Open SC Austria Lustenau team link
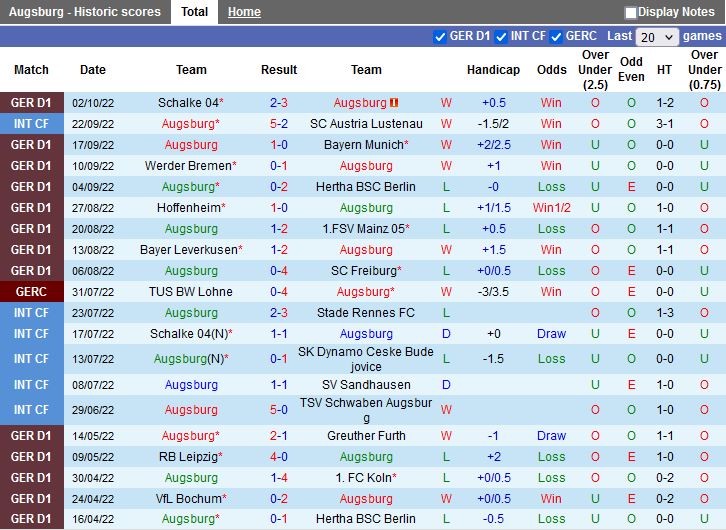 (x=366, y=124)
